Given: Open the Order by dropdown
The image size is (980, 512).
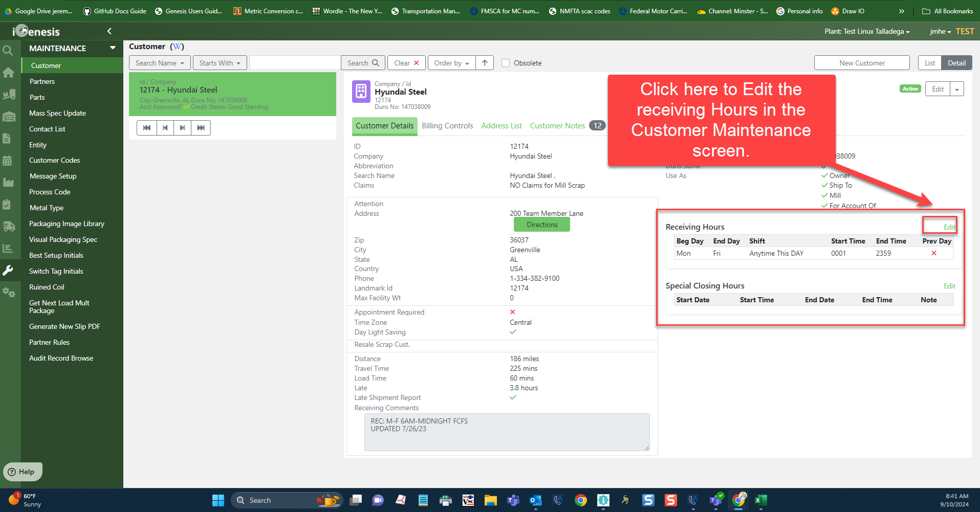Looking at the screenshot, I should pos(451,63).
